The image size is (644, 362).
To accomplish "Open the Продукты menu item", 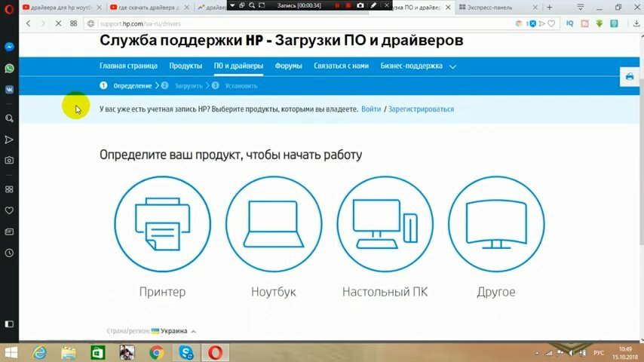I will [x=186, y=66].
